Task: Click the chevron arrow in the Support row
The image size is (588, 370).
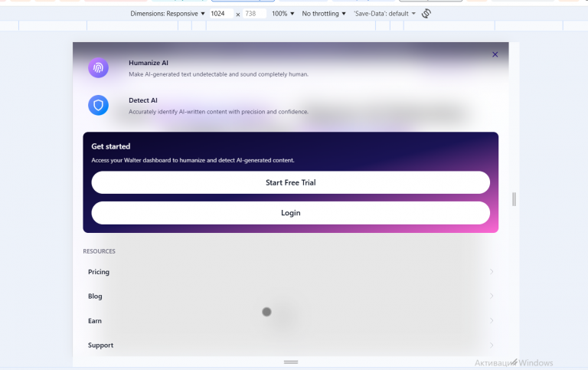Action: click(x=492, y=345)
